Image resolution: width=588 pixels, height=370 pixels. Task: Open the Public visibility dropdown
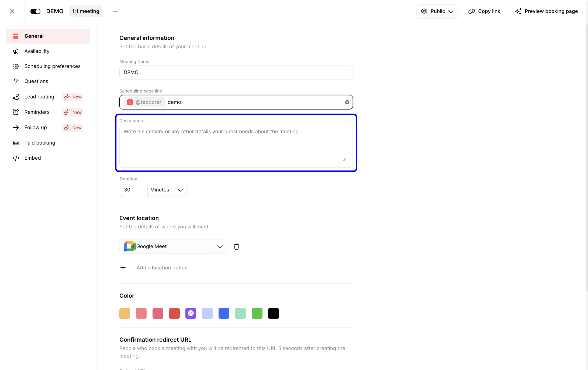click(437, 11)
